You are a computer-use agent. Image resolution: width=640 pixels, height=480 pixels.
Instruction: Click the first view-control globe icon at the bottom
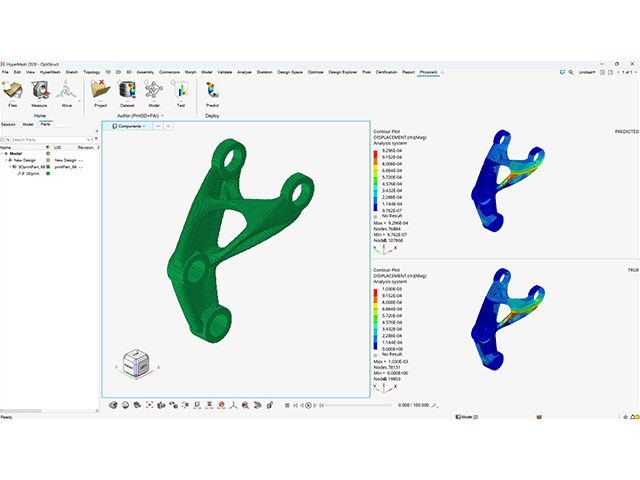[x=113, y=405]
